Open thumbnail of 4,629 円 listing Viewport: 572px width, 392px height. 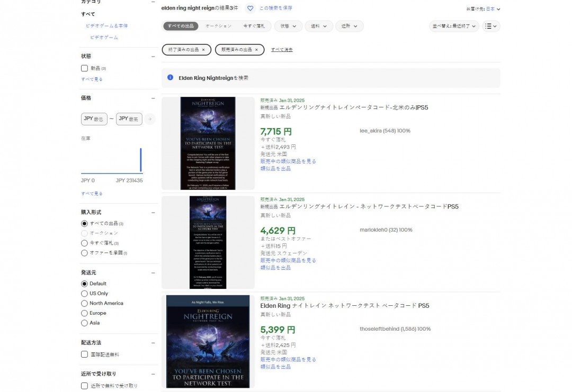(x=208, y=242)
